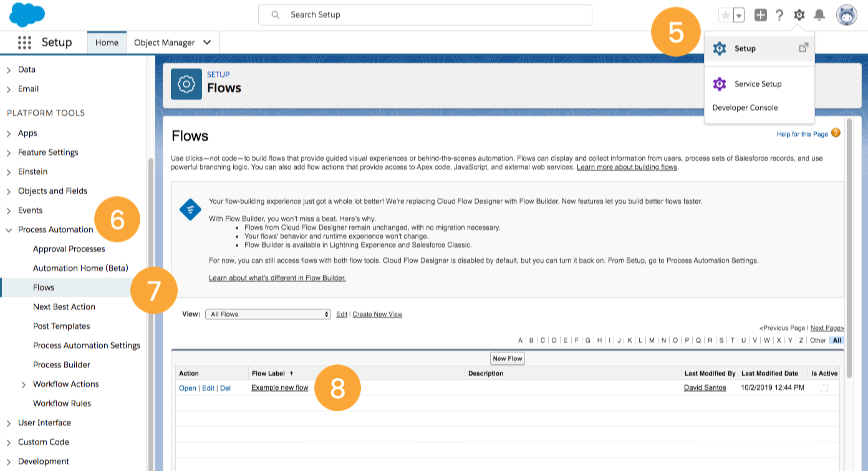
Task: Switch to the Home tab
Action: [x=107, y=42]
